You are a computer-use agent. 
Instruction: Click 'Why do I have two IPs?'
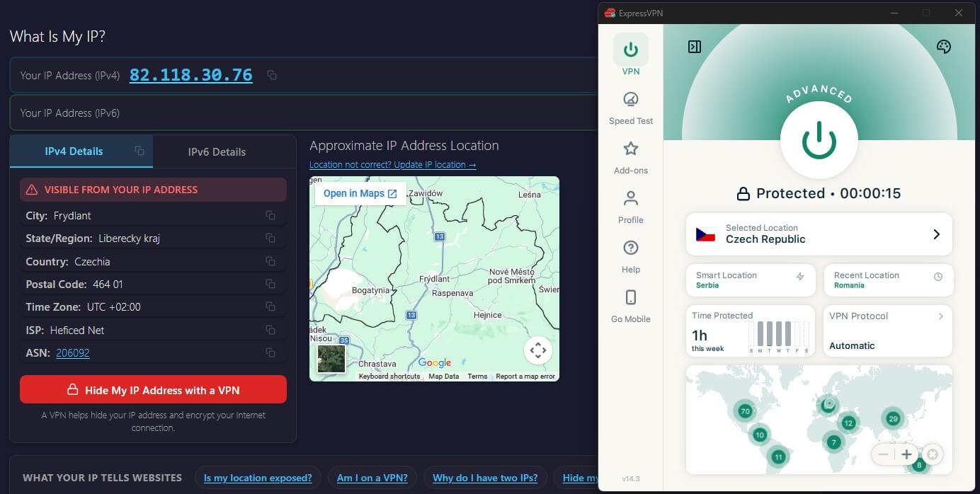(485, 478)
